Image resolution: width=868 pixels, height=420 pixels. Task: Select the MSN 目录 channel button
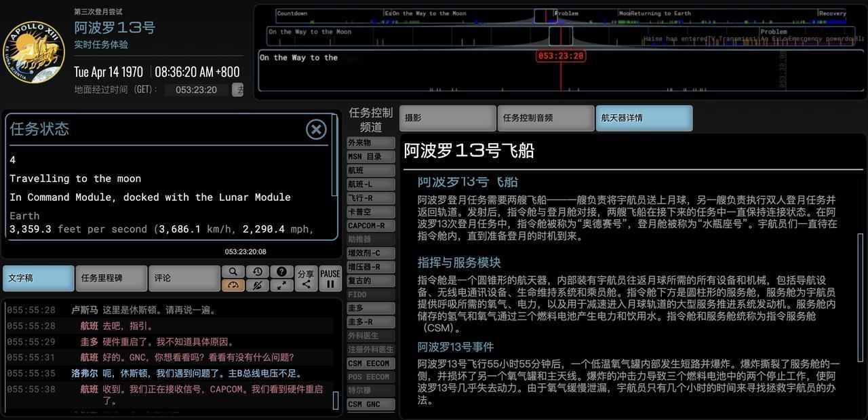[370, 157]
